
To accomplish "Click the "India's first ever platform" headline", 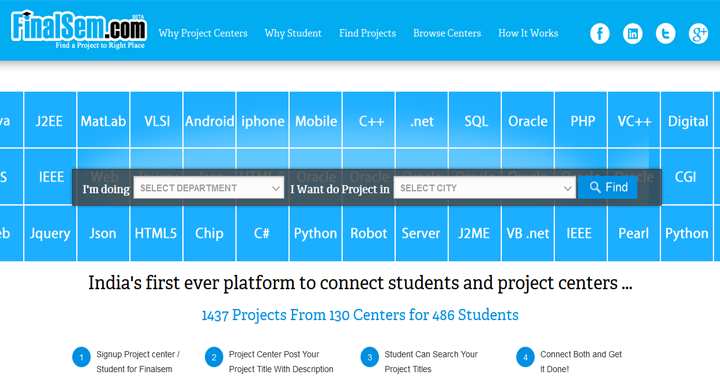I will point(360,283).
